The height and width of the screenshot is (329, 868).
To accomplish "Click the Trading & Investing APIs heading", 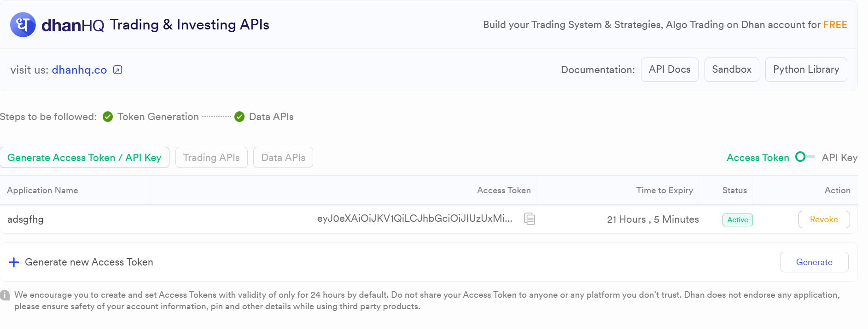I will click(190, 25).
